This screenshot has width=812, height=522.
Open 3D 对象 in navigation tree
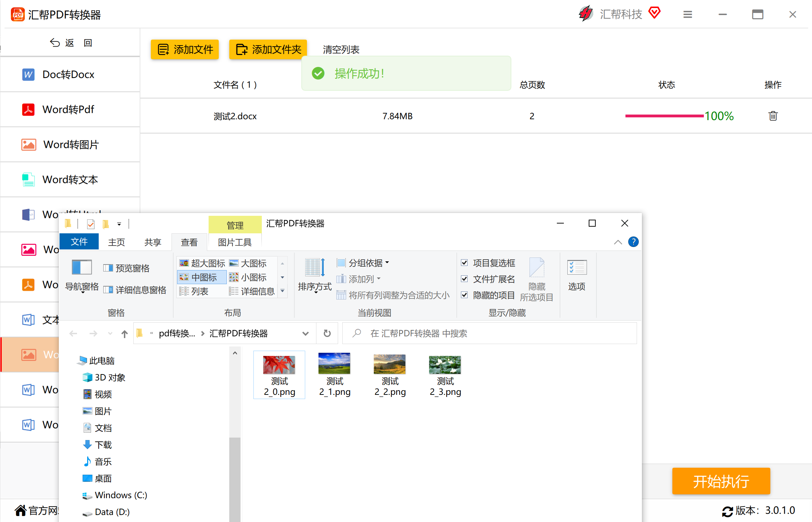coord(104,377)
